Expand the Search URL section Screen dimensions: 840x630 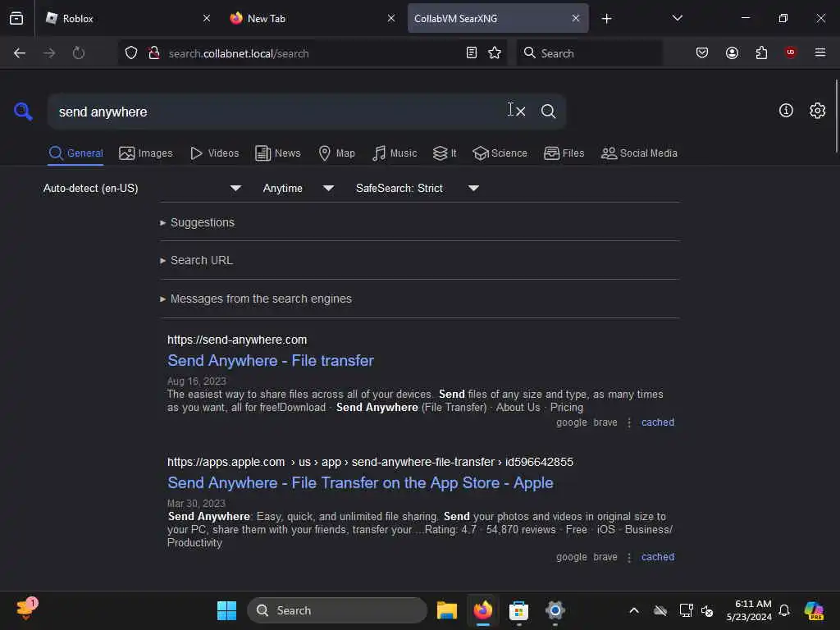(196, 260)
